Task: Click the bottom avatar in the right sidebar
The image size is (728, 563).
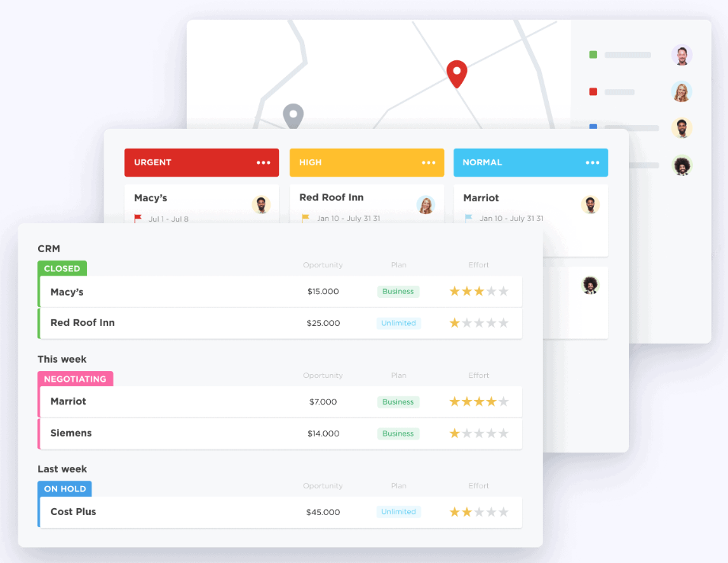Action: pos(681,165)
